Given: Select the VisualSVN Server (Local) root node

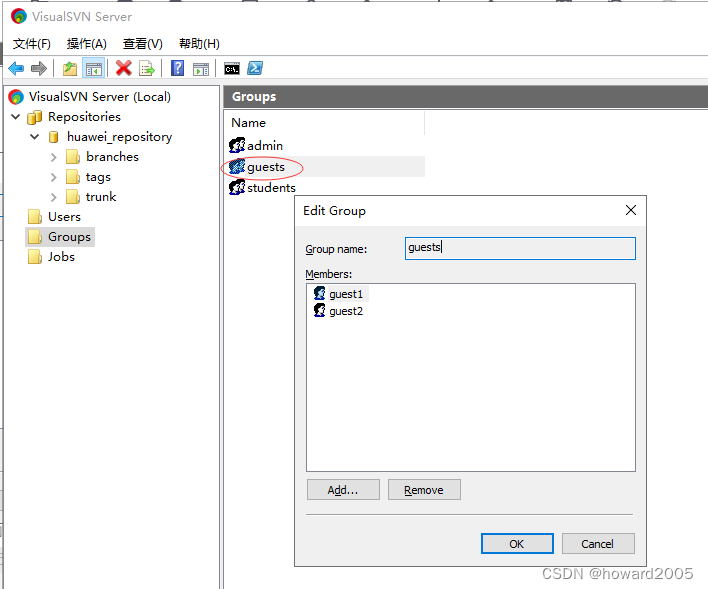Looking at the screenshot, I should [x=99, y=97].
